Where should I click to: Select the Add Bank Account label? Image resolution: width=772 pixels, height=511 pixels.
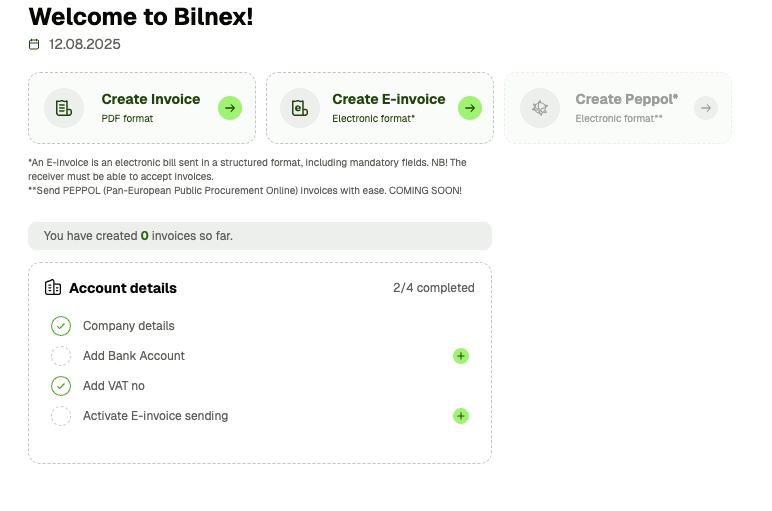[x=134, y=356]
